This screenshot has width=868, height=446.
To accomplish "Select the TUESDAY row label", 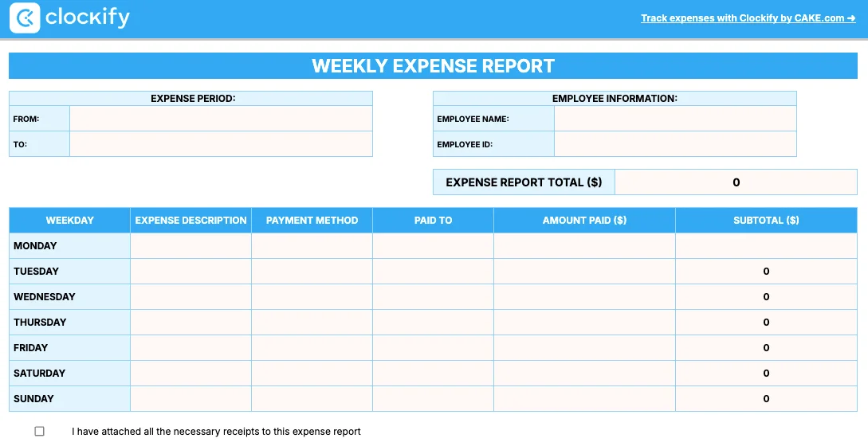I will pyautogui.click(x=70, y=271).
